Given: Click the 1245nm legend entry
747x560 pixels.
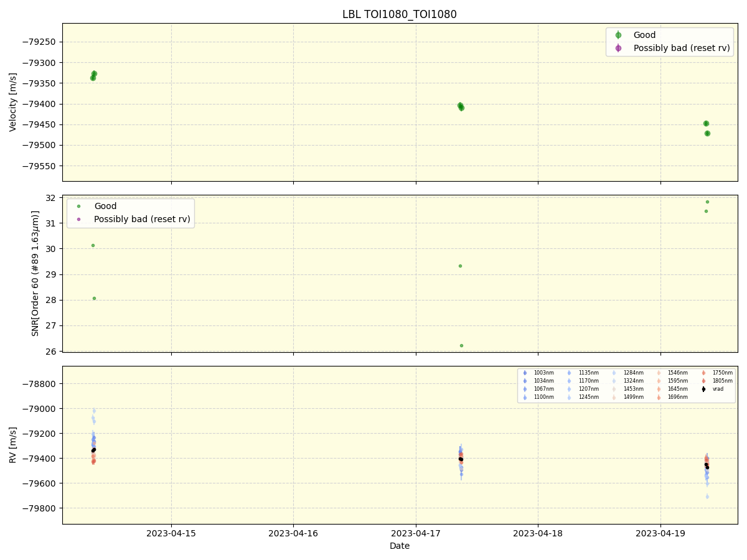Looking at the screenshot, I should (583, 397).
